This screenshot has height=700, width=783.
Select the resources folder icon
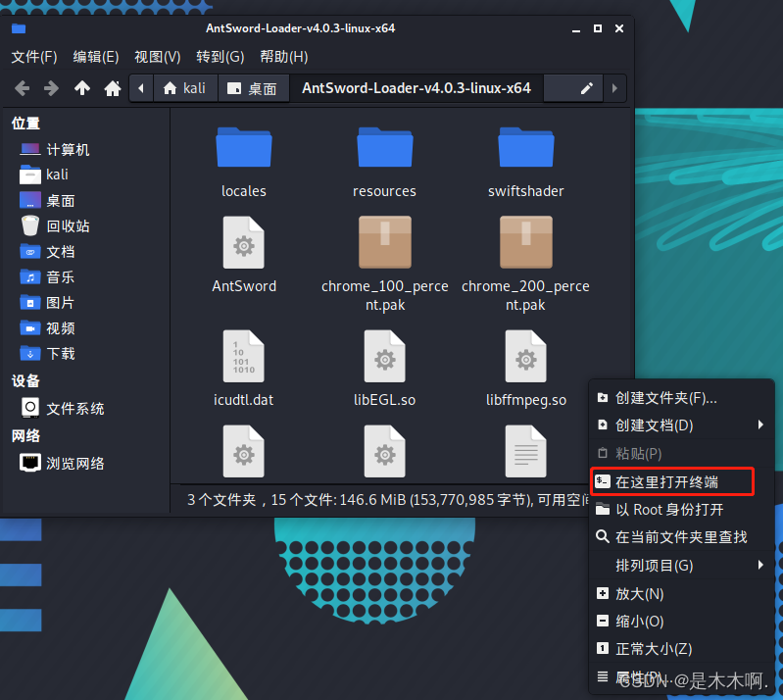(384, 147)
